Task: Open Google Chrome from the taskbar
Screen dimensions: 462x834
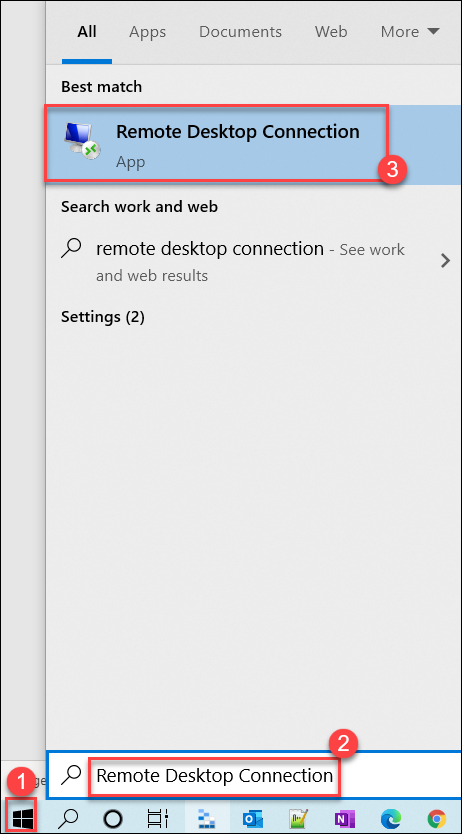Action: 436,818
